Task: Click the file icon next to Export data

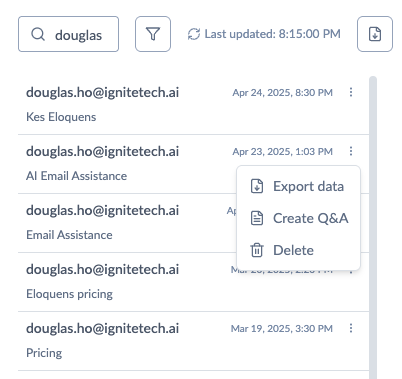Action: [x=257, y=186]
